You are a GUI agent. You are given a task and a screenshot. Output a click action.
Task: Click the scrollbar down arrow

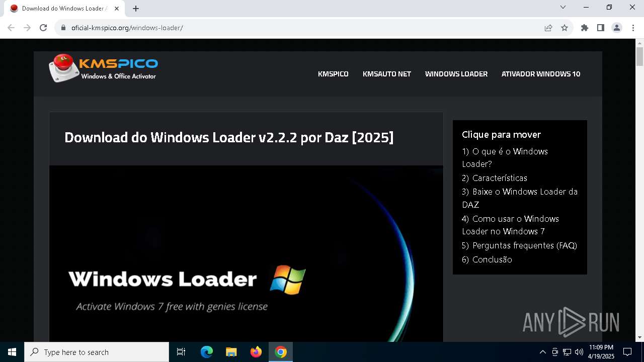click(x=639, y=337)
